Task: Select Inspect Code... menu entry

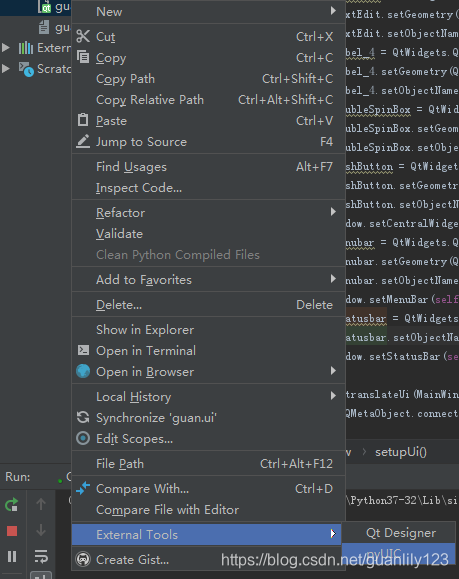Action: click(208, 188)
